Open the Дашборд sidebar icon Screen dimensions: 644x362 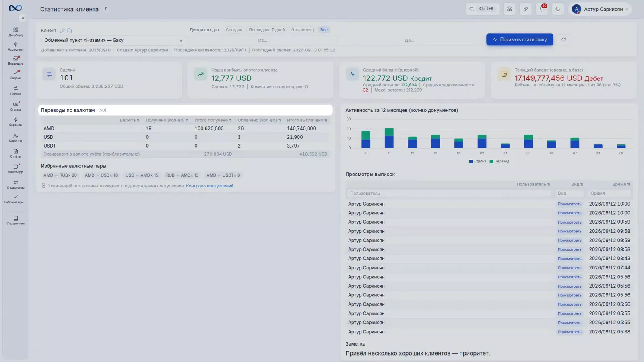[x=15, y=32]
